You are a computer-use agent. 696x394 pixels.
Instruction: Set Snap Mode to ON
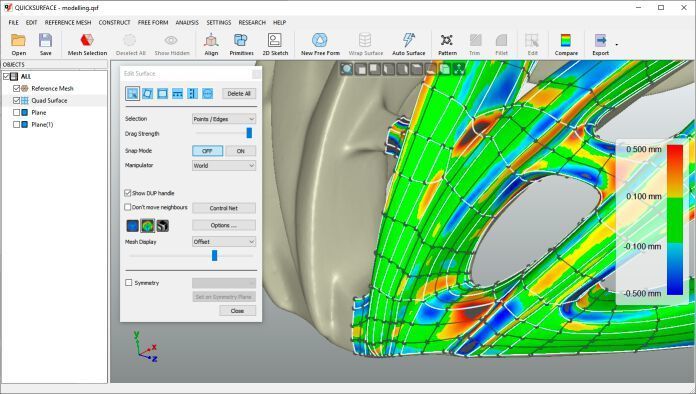pyautogui.click(x=241, y=151)
